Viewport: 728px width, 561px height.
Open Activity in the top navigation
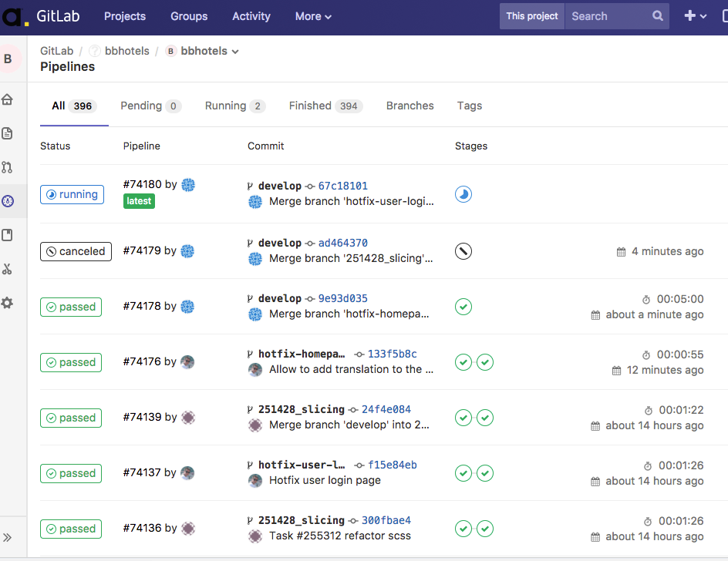(x=251, y=16)
